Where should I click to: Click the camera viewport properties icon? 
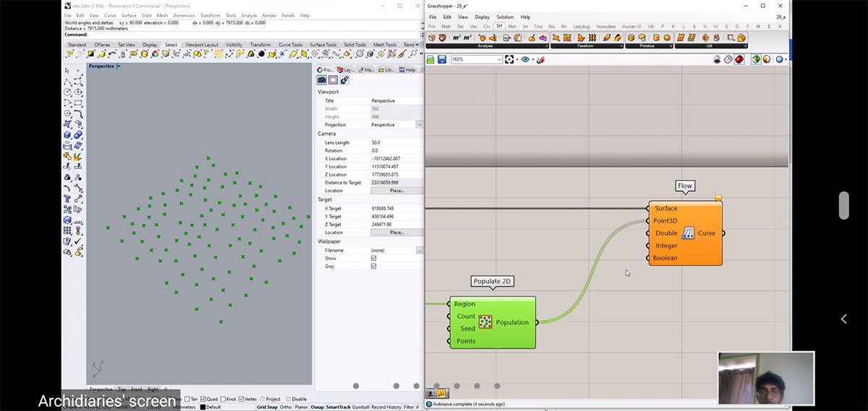pos(322,80)
